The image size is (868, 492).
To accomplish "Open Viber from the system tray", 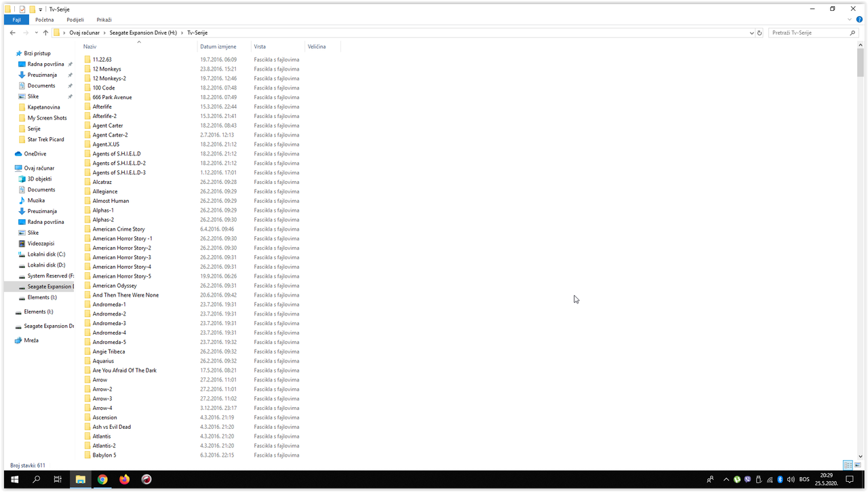I will (x=747, y=480).
